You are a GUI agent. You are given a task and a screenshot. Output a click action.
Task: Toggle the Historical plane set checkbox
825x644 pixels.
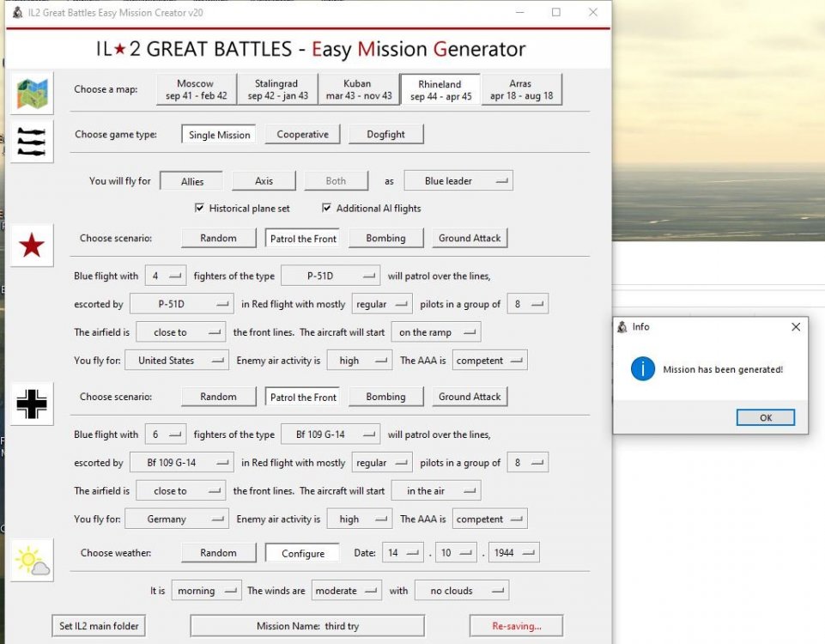[x=200, y=208]
